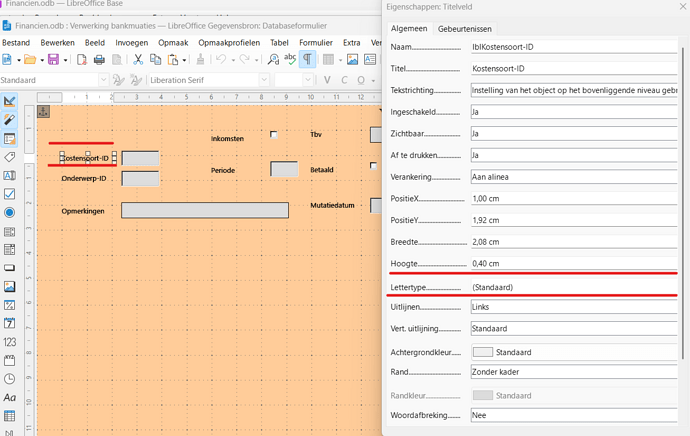Screen dimensions: 690x436
Task: Open the Bestand menu
Action: pyautogui.click(x=16, y=43)
